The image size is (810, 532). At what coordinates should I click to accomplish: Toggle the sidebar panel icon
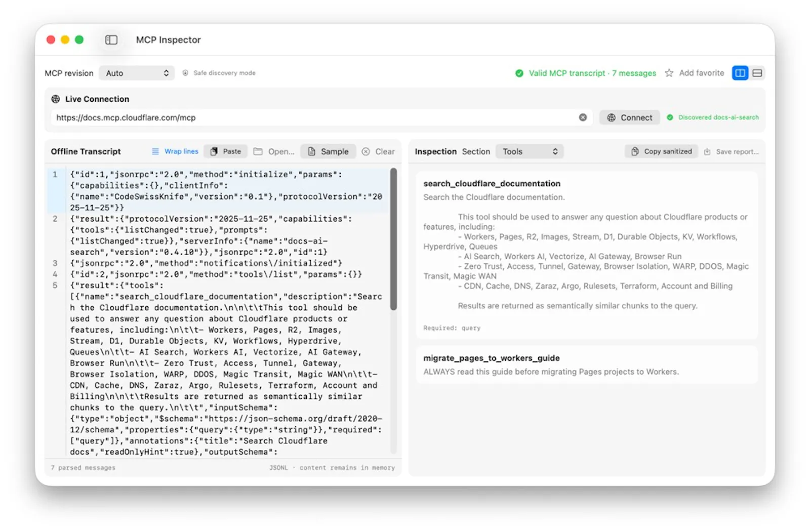click(111, 40)
